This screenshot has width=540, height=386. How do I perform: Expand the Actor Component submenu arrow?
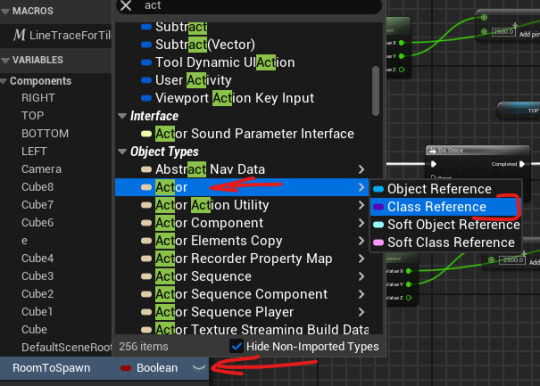361,223
